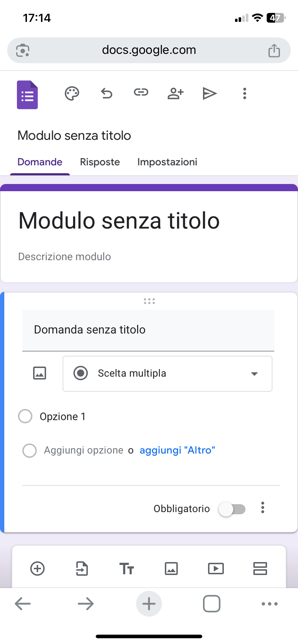The height and width of the screenshot is (644, 298).
Task: Open the theme customization palette icon
Action: pos(72,93)
